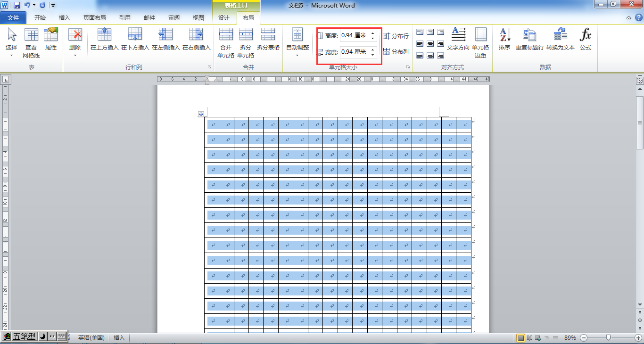
Task: Toggle 重复标题行 (Repeat Header Rows)
Action: [x=529, y=40]
